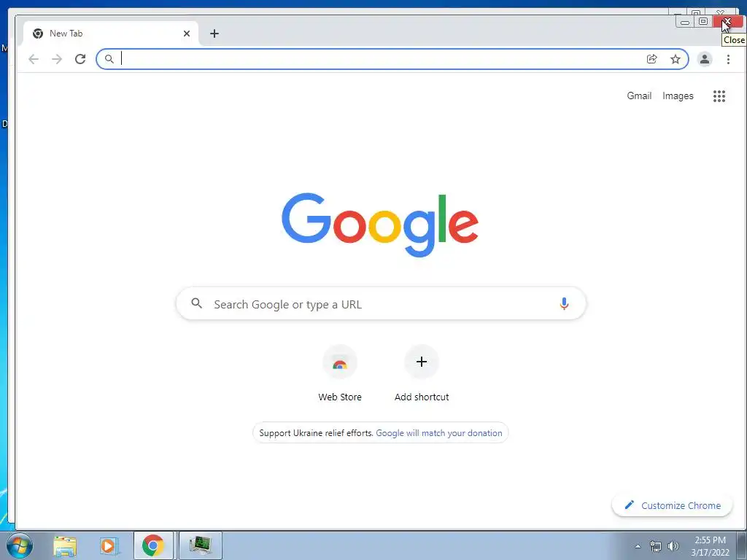
Task: Click the Customize Chrome button
Action: click(672, 505)
